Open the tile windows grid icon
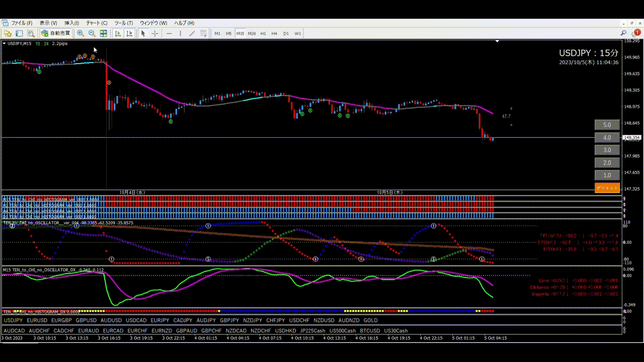This screenshot has height=362, width=644. pyautogui.click(x=104, y=33)
